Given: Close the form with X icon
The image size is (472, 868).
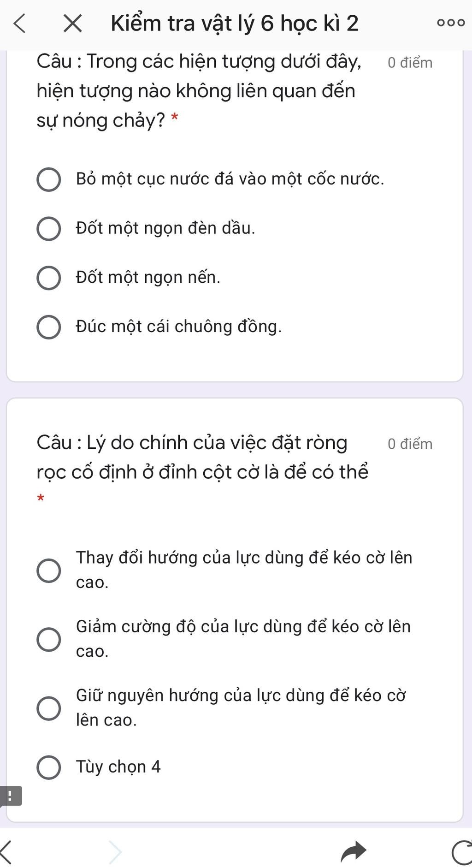Looking at the screenshot, I should tap(72, 24).
